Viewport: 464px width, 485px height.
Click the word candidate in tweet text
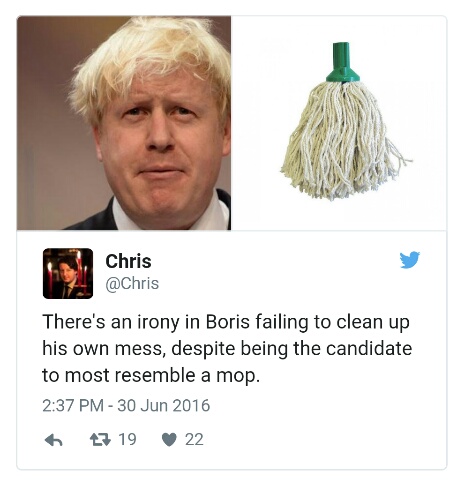point(369,349)
